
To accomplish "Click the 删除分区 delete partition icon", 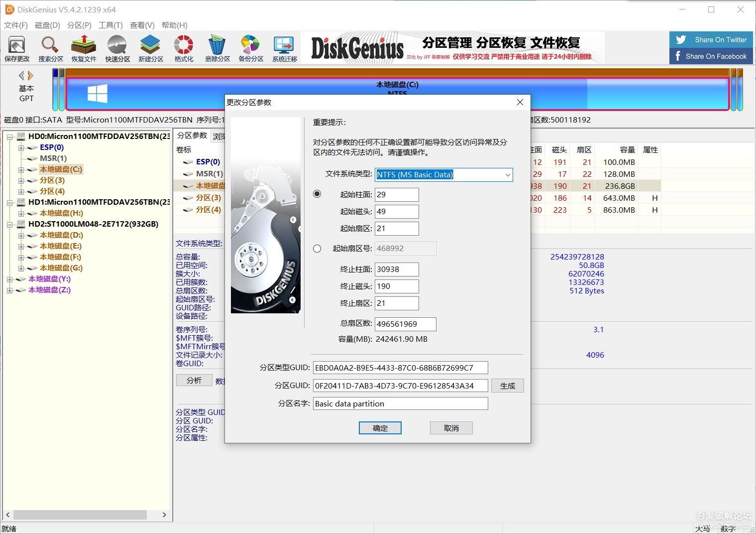I will coord(217,48).
